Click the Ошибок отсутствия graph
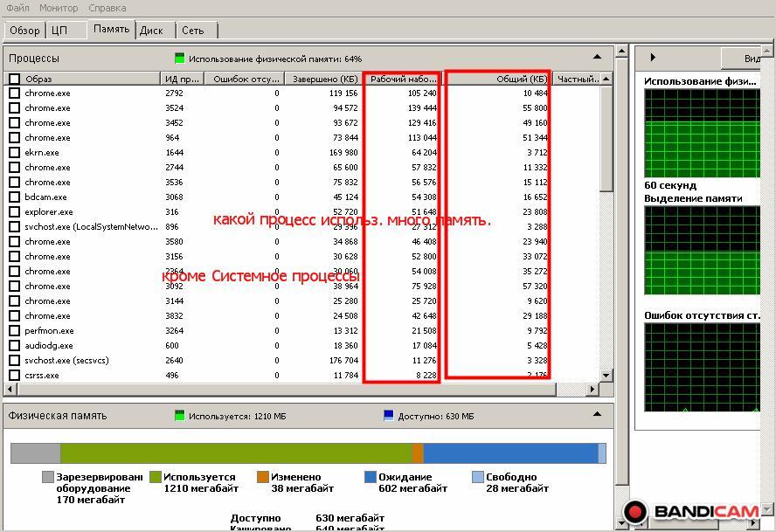The width and height of the screenshot is (776, 532). click(x=702, y=367)
